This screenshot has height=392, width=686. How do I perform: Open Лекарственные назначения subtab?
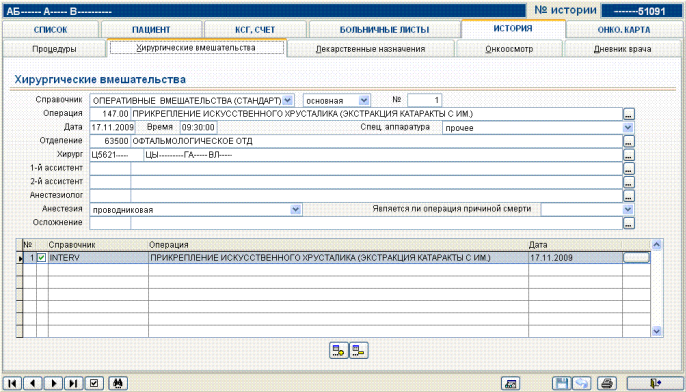(371, 49)
